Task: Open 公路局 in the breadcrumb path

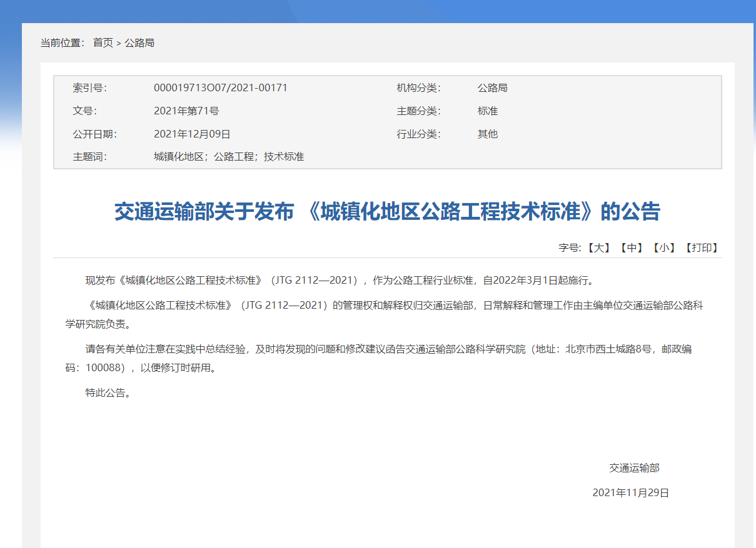Action: coord(139,42)
